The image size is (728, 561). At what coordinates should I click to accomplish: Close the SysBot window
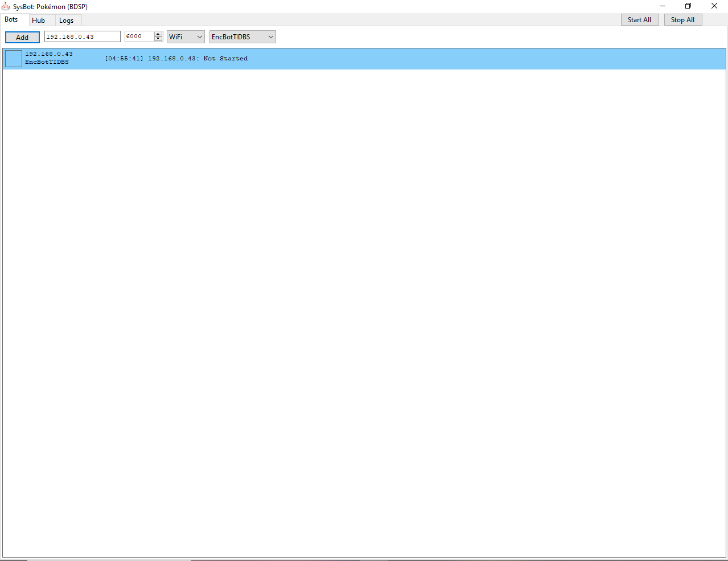tap(714, 6)
